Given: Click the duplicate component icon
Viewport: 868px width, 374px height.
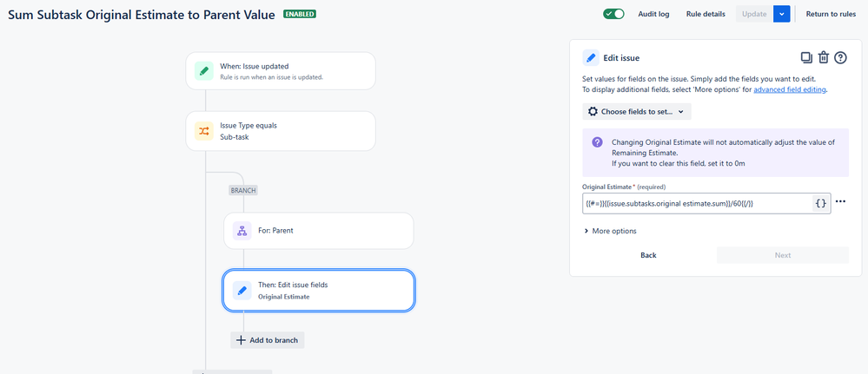Looking at the screenshot, I should click(806, 58).
